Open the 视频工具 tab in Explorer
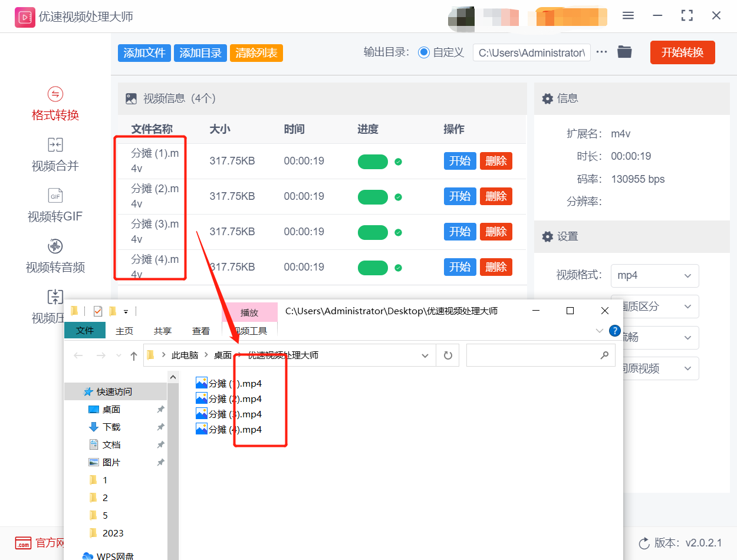The image size is (737, 560). [251, 331]
